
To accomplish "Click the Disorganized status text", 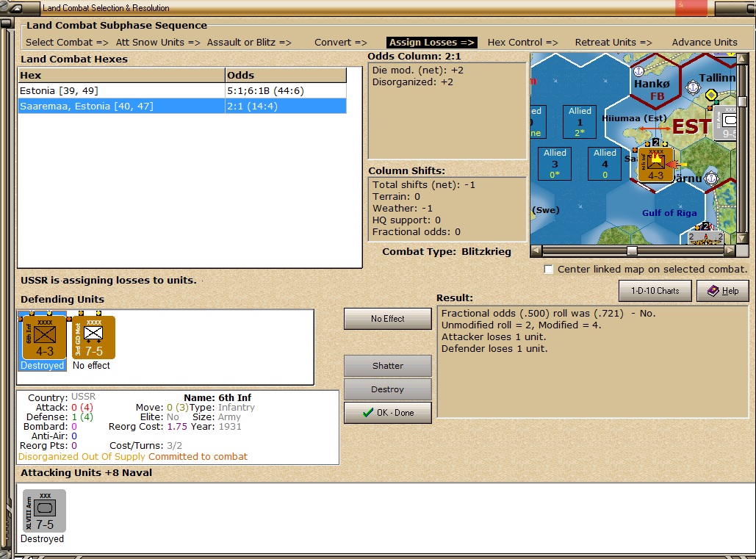I will (x=48, y=456).
